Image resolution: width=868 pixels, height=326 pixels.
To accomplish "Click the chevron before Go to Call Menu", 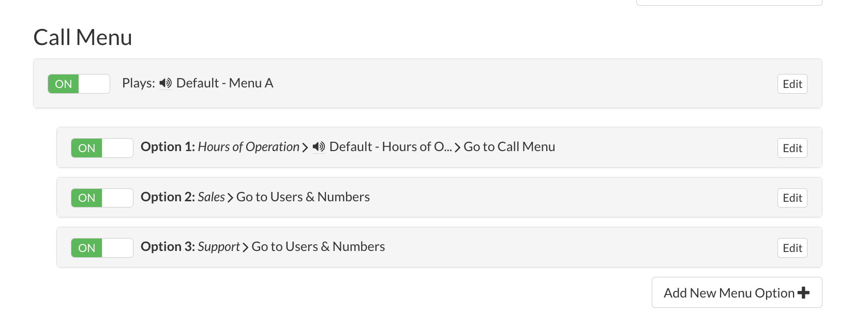I will point(457,148).
